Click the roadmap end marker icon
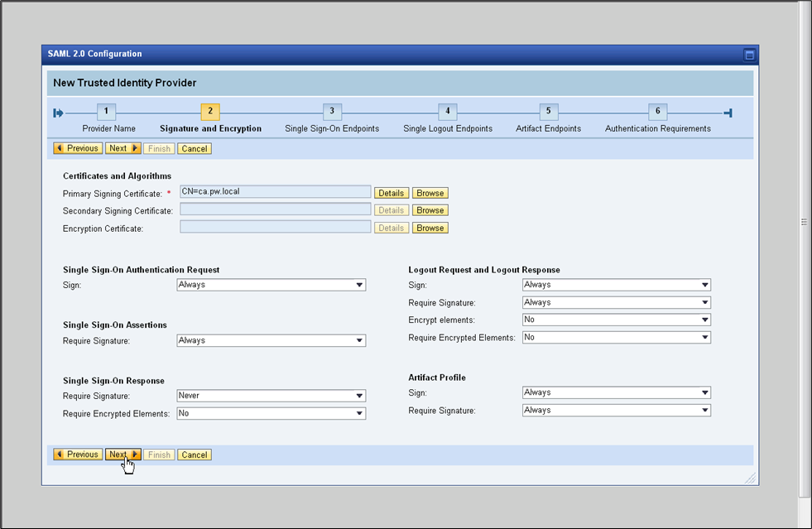 coord(727,113)
